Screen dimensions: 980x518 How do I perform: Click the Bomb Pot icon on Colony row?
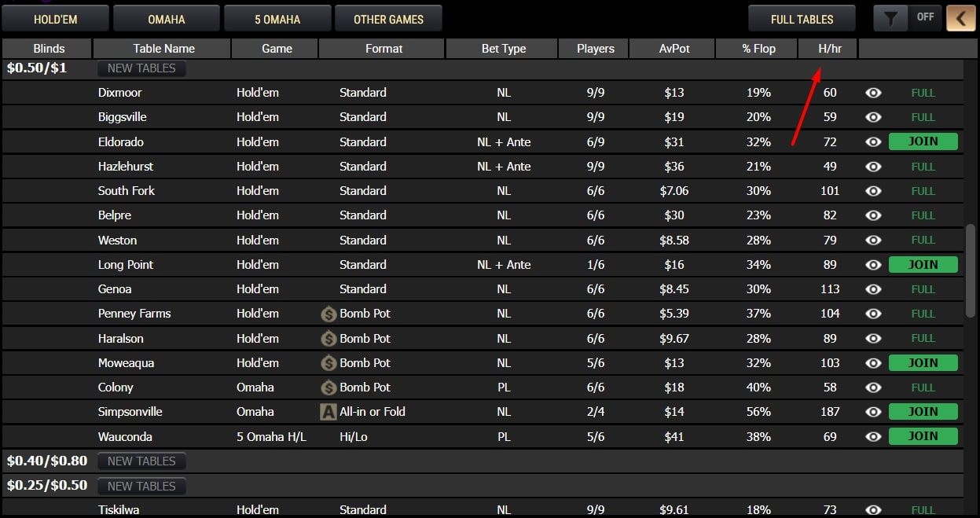pos(329,388)
